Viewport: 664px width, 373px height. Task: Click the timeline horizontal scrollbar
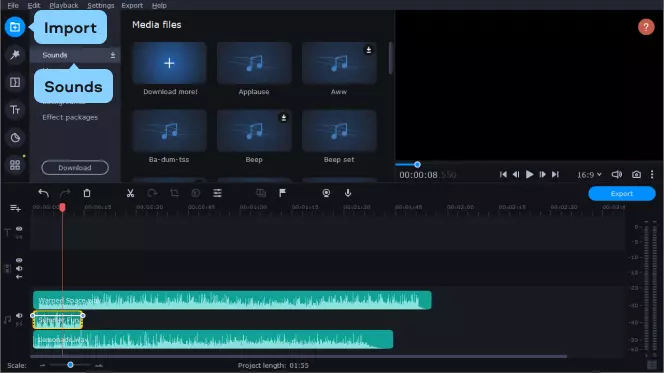299,356
